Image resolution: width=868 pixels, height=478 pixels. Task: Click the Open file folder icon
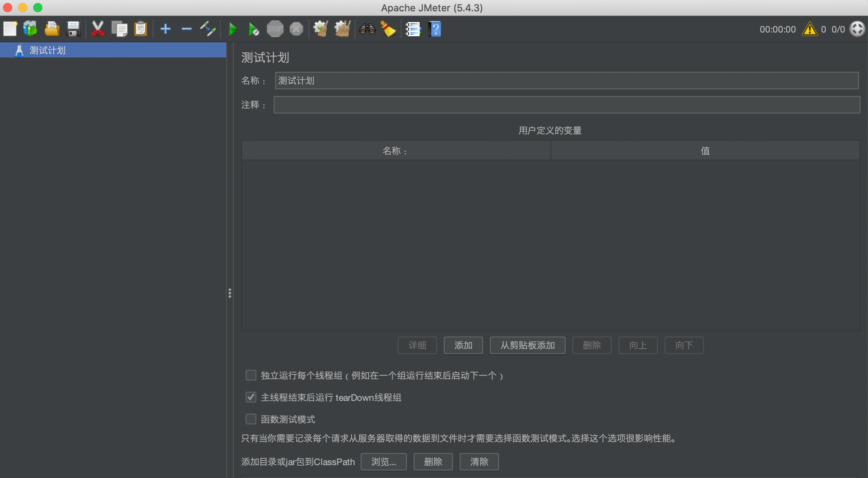(x=52, y=29)
